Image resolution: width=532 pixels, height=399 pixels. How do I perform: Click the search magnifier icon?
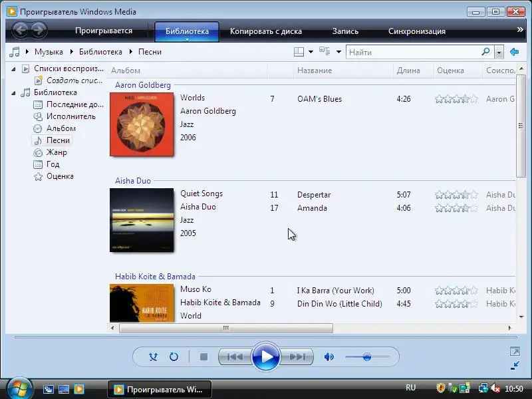click(x=486, y=52)
